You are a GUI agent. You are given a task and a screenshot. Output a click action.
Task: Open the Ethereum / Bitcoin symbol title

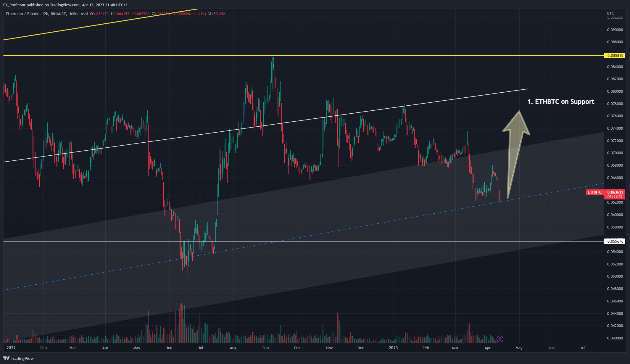click(x=22, y=14)
